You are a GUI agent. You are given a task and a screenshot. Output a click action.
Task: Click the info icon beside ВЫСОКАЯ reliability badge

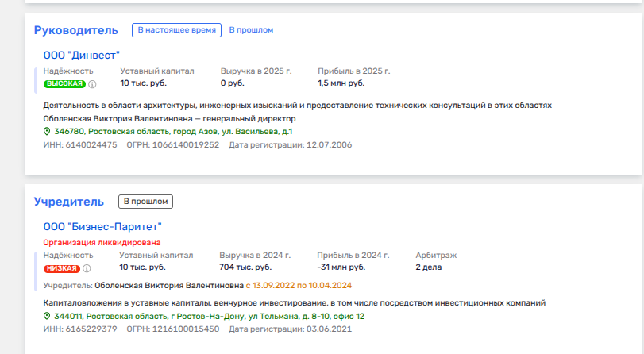tap(92, 83)
